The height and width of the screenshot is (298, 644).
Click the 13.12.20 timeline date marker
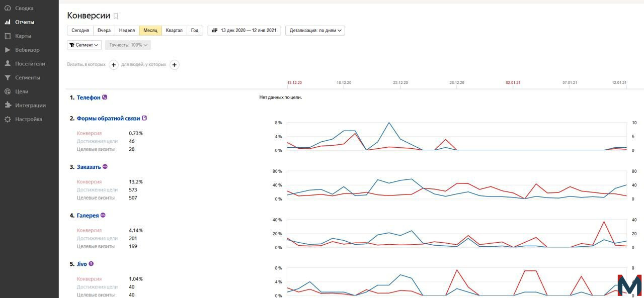pos(294,82)
